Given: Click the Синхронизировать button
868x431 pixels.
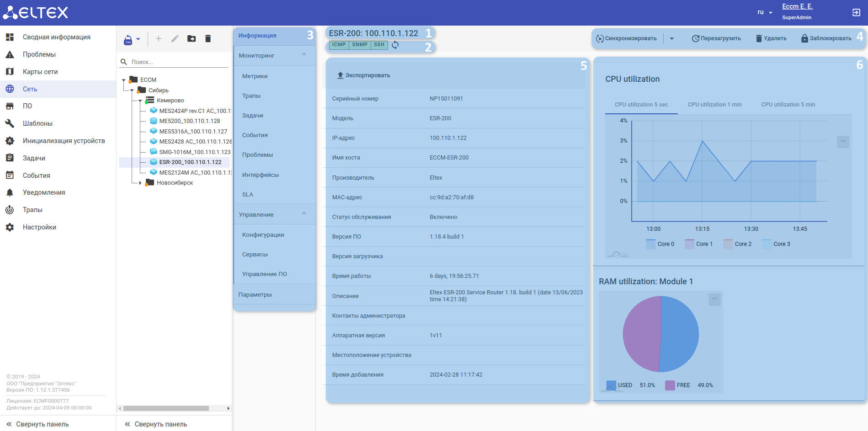Looking at the screenshot, I should pos(627,38).
